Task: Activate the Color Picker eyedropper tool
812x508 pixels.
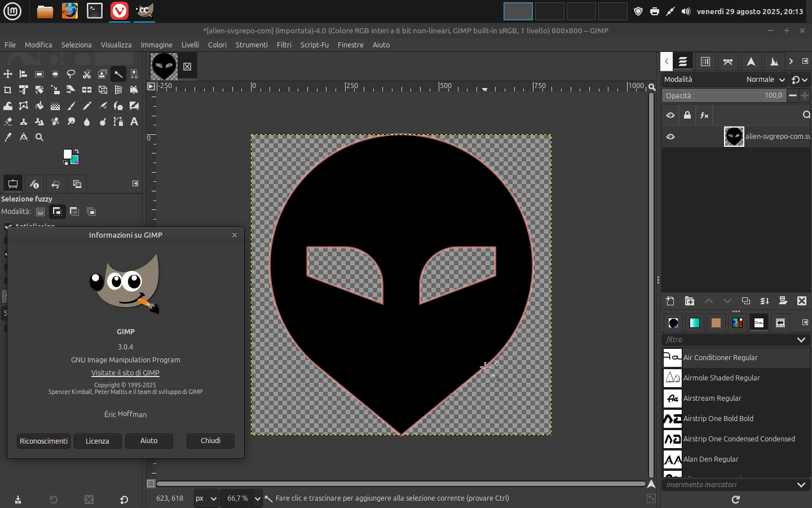Action: (x=8, y=137)
